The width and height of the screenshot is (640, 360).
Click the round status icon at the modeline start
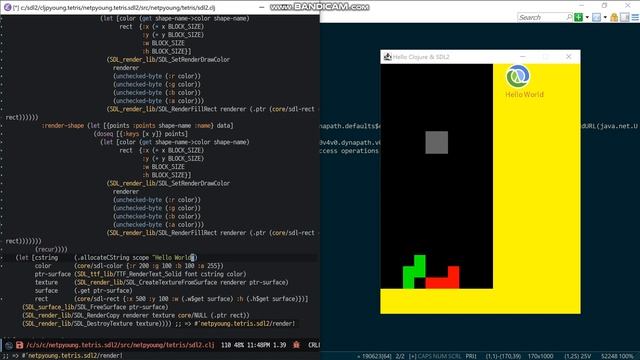(x=9, y=345)
